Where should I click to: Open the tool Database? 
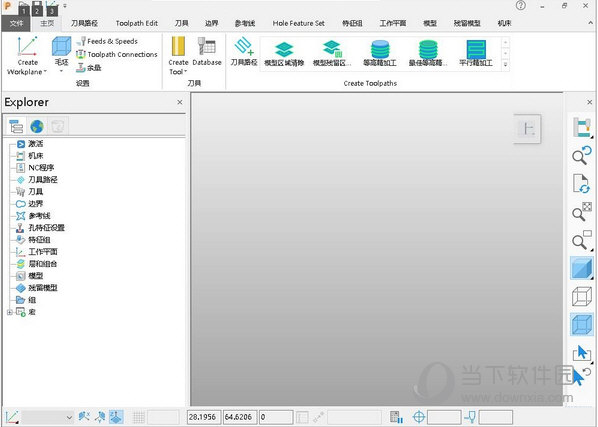click(x=207, y=52)
